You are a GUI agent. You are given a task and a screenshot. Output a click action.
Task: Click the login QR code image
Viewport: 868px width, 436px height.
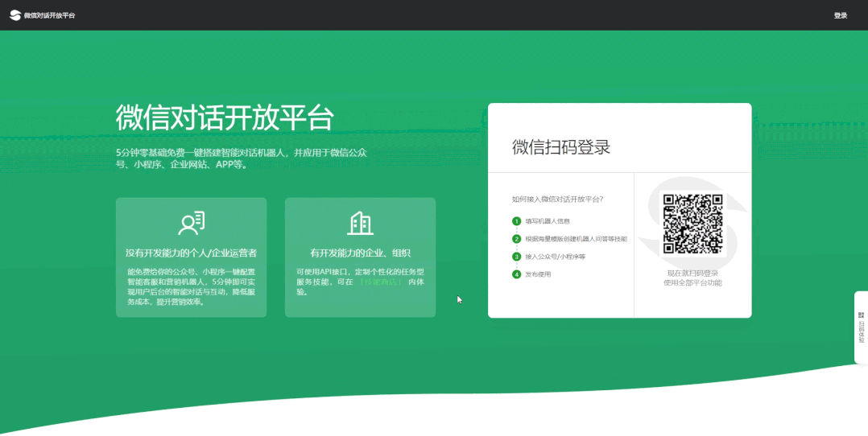pos(693,224)
